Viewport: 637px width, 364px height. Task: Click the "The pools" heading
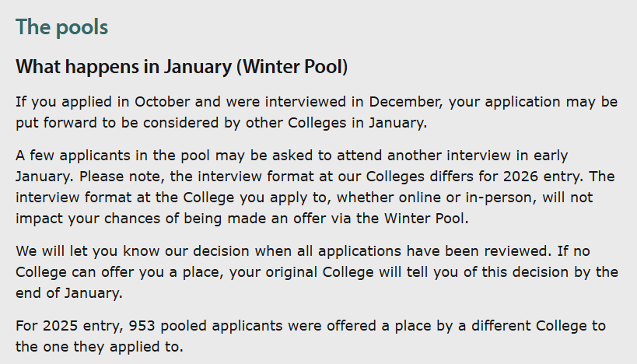(x=61, y=27)
